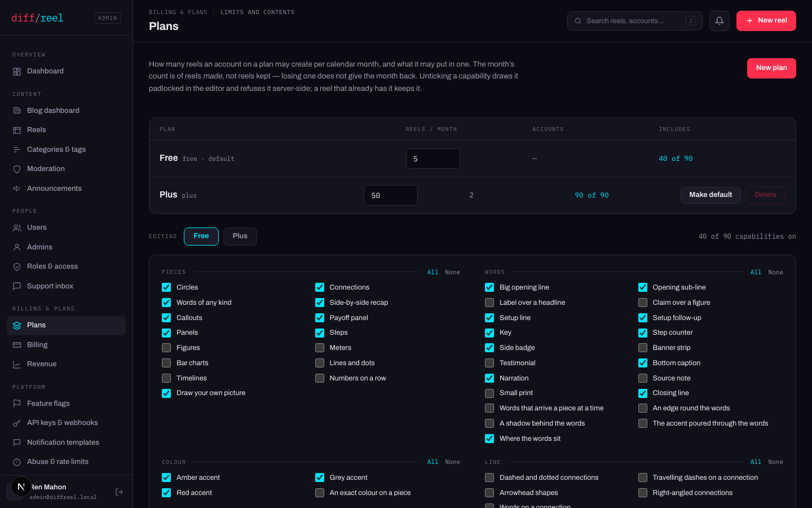Click the Feature flags icon

tap(17, 404)
